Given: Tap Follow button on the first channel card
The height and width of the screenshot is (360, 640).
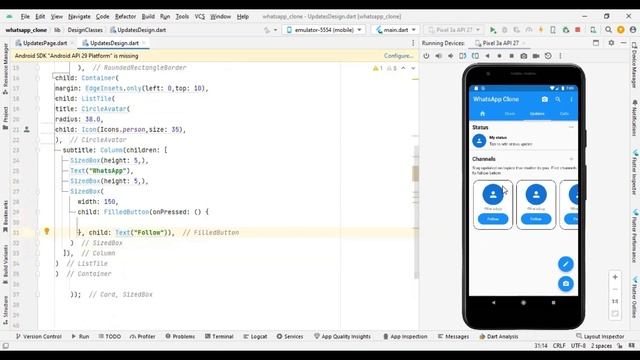Looking at the screenshot, I should (493, 219).
